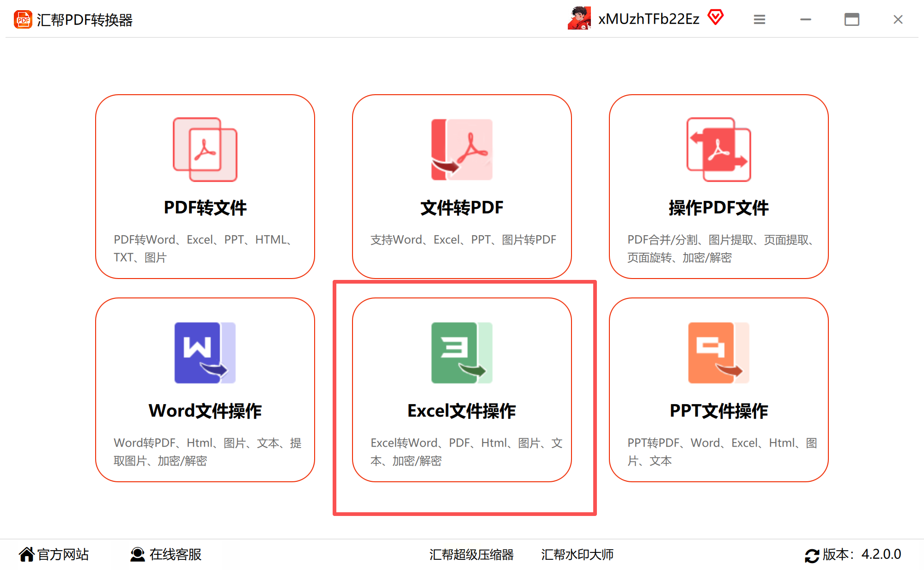Open the Excel文件操作 card title
The height and width of the screenshot is (570, 924).
462,411
